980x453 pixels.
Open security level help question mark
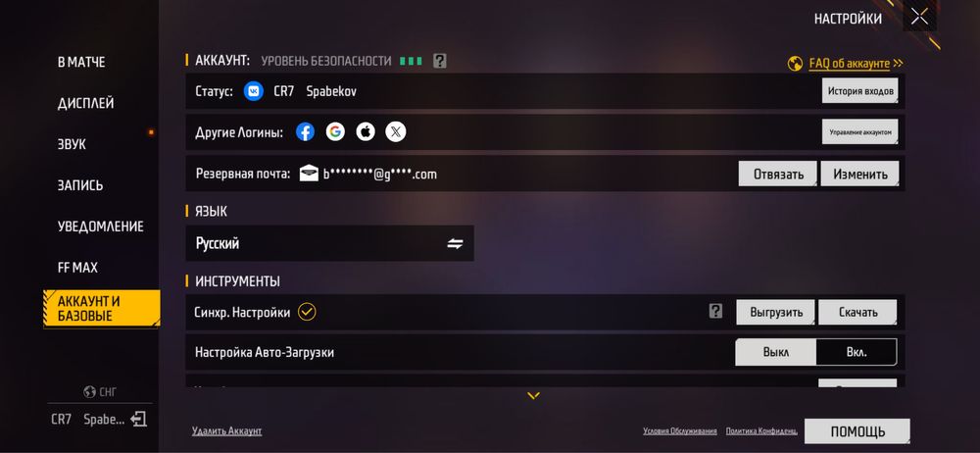tap(440, 62)
